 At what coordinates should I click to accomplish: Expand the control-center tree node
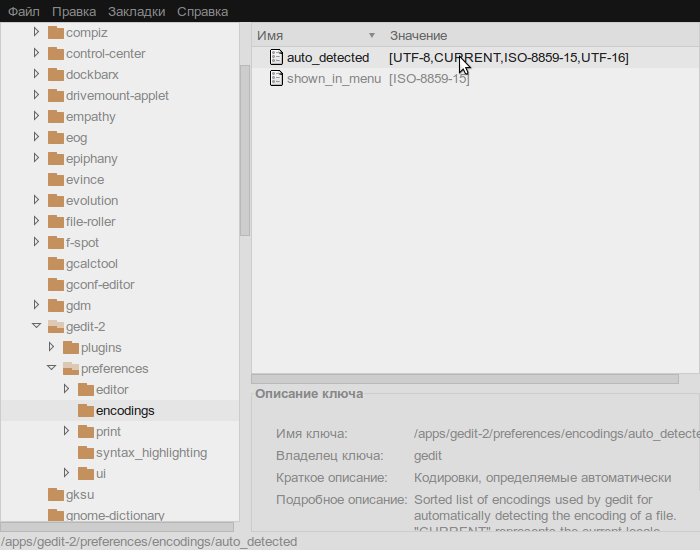37,53
